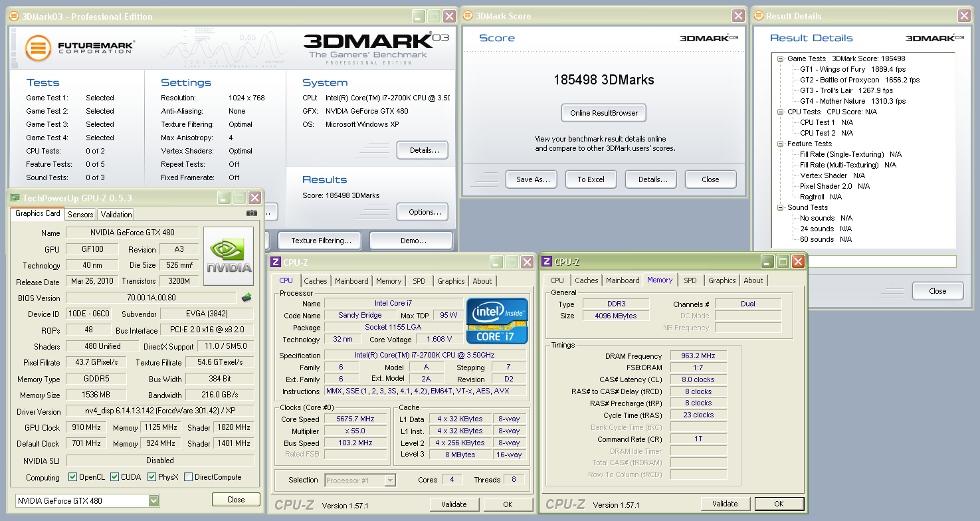
Task: Click Details... in 3DMark Score window
Action: [x=652, y=179]
